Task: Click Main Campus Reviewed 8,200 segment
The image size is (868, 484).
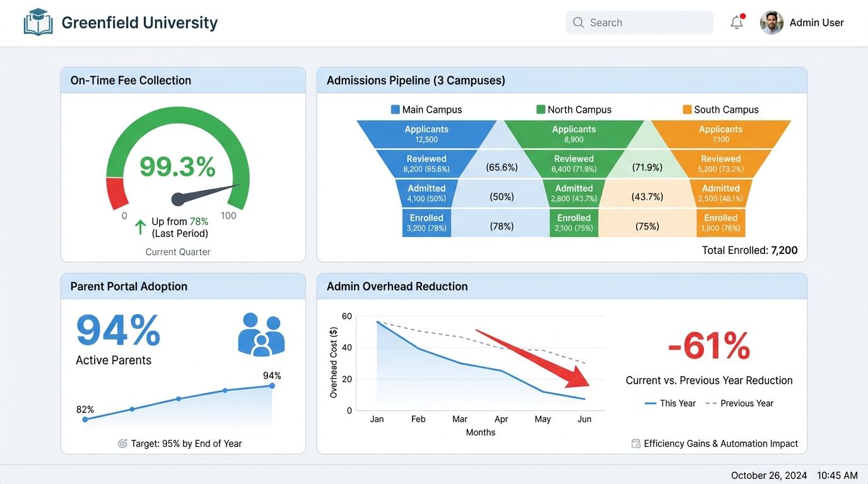Action: pyautogui.click(x=427, y=164)
